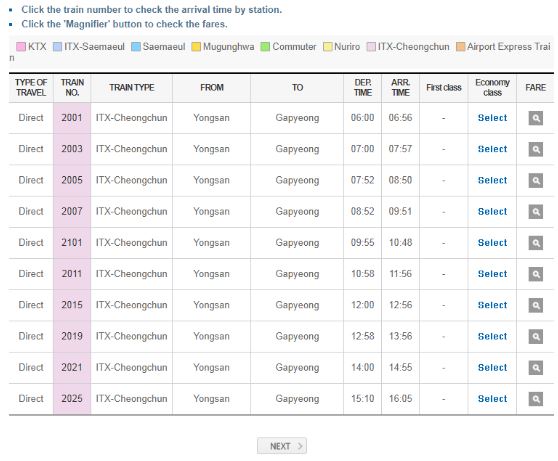Screen dimensions: 558x461
Task: Open fare magnifier for train 2007
Action: pyautogui.click(x=536, y=212)
